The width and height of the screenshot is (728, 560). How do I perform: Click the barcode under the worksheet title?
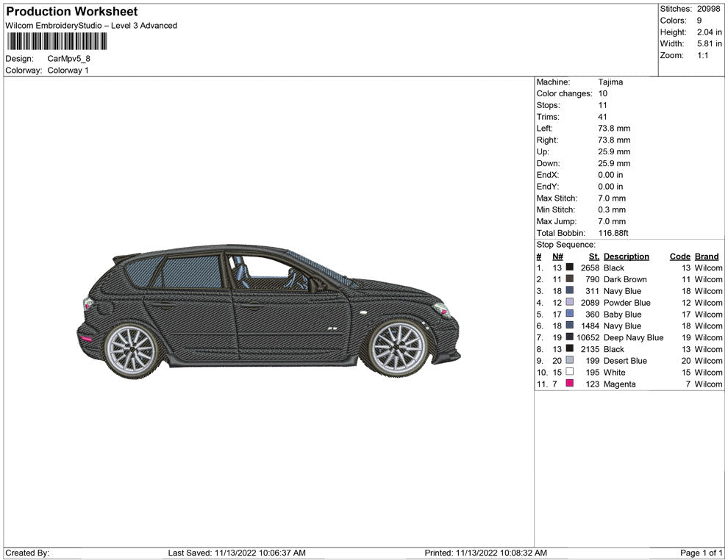57,41
